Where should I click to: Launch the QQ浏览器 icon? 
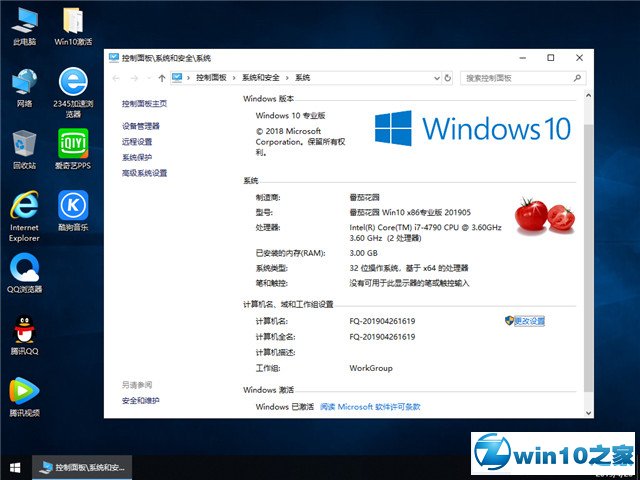point(24,273)
